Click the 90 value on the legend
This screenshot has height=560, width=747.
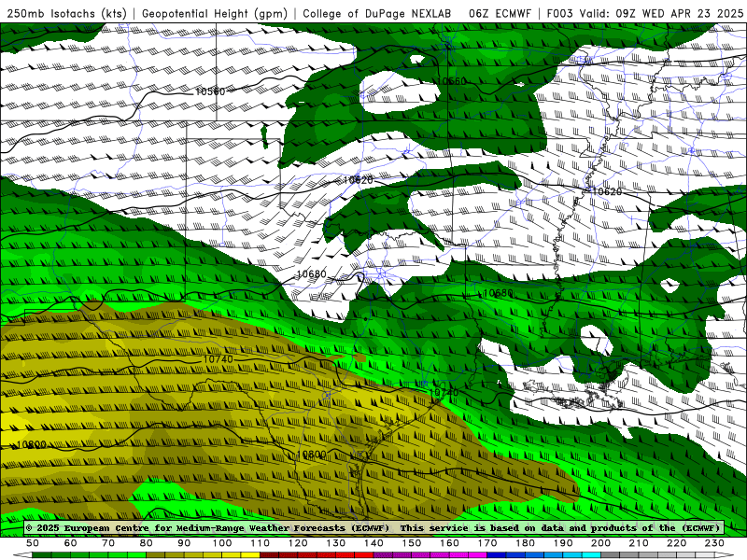184,543
